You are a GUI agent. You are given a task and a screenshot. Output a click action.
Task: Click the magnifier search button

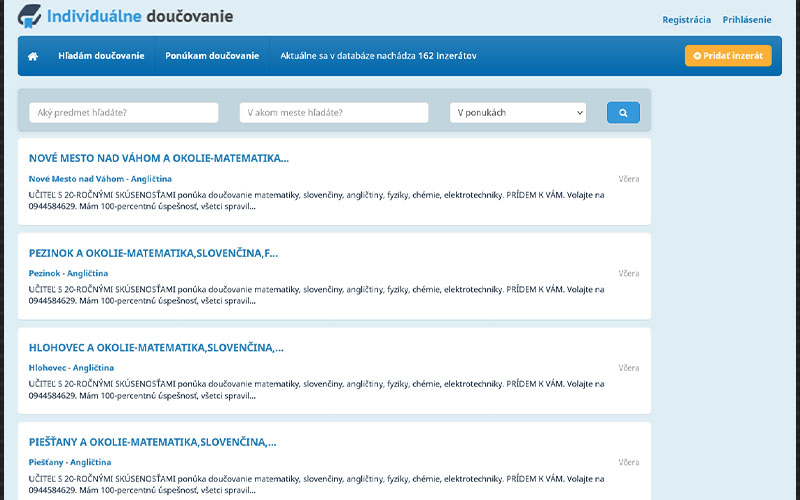click(x=622, y=113)
